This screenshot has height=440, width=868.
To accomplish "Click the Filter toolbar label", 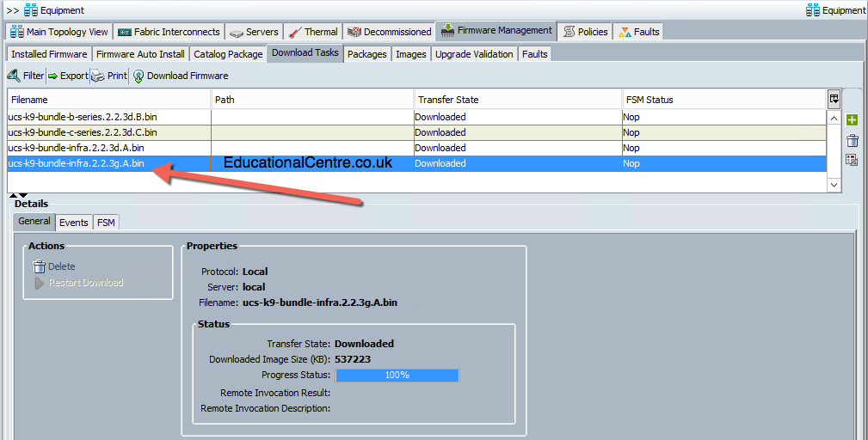I will [34, 75].
